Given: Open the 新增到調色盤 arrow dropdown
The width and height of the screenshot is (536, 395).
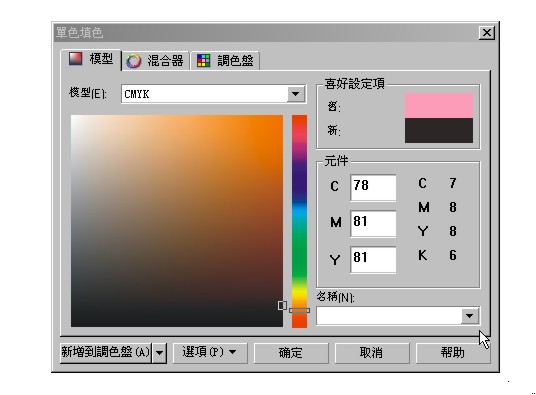Looking at the screenshot, I should [160, 352].
